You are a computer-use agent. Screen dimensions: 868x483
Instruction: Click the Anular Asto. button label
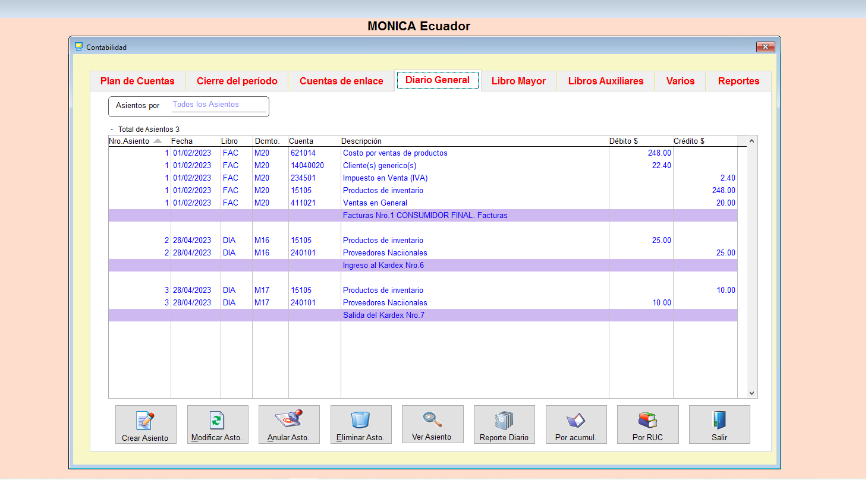pos(288,438)
